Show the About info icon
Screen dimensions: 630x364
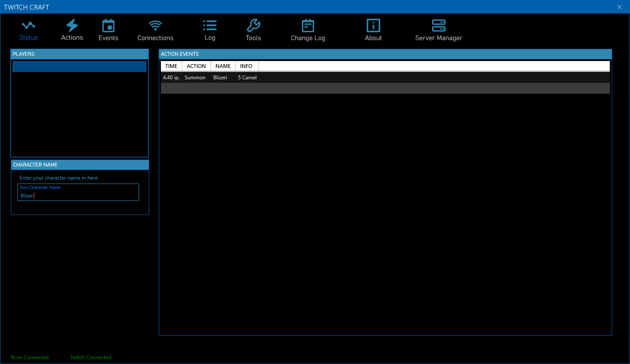pyautogui.click(x=373, y=26)
